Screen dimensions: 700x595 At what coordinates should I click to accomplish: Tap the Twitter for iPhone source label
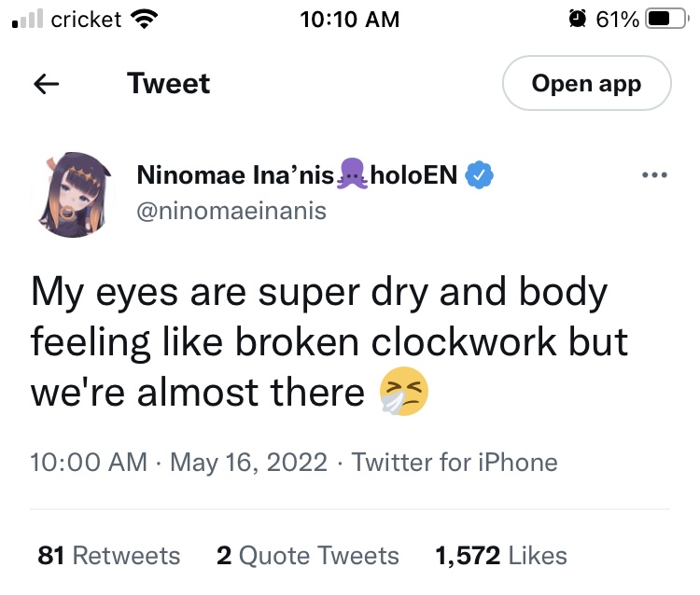[455, 462]
